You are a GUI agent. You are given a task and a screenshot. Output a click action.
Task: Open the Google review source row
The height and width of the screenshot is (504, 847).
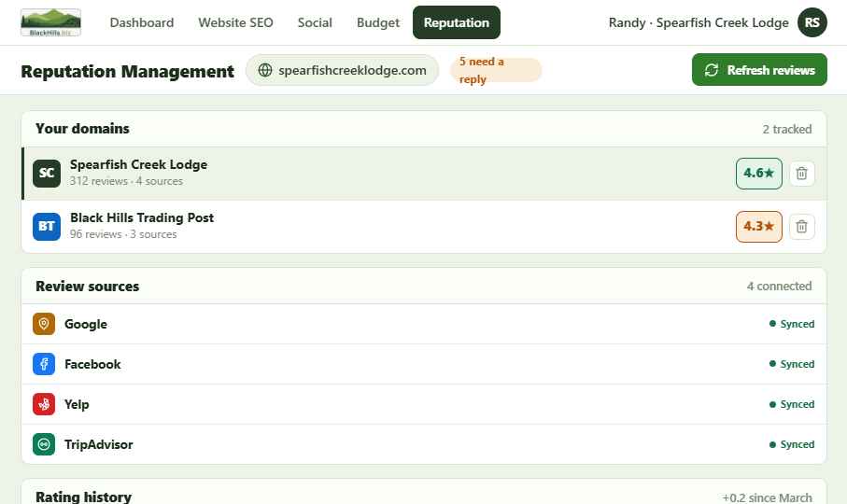(424, 324)
